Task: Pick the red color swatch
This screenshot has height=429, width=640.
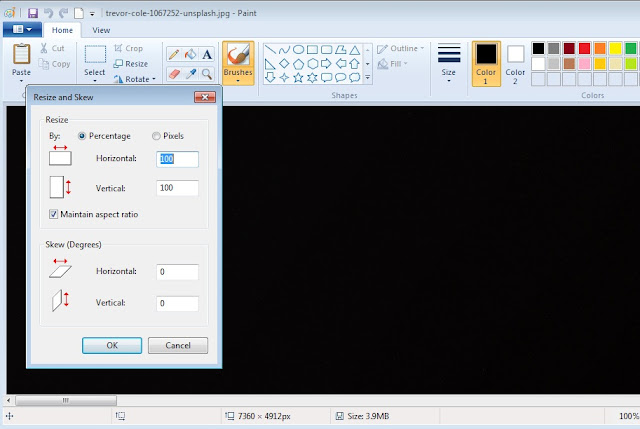Action: tap(584, 49)
